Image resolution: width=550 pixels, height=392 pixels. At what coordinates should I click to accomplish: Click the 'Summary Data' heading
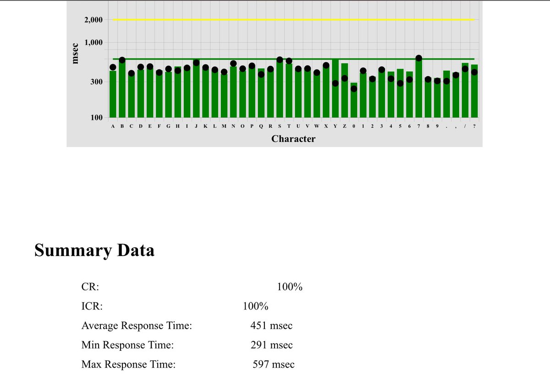pyautogui.click(x=94, y=250)
